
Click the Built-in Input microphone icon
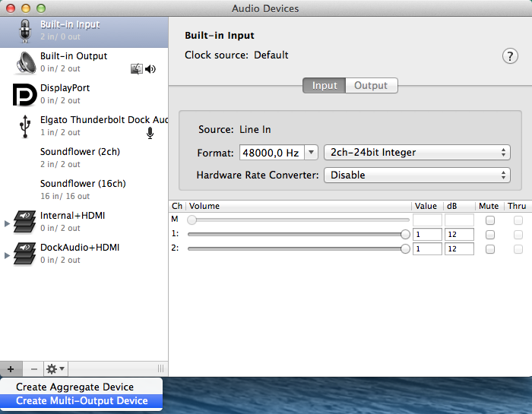tap(24, 30)
